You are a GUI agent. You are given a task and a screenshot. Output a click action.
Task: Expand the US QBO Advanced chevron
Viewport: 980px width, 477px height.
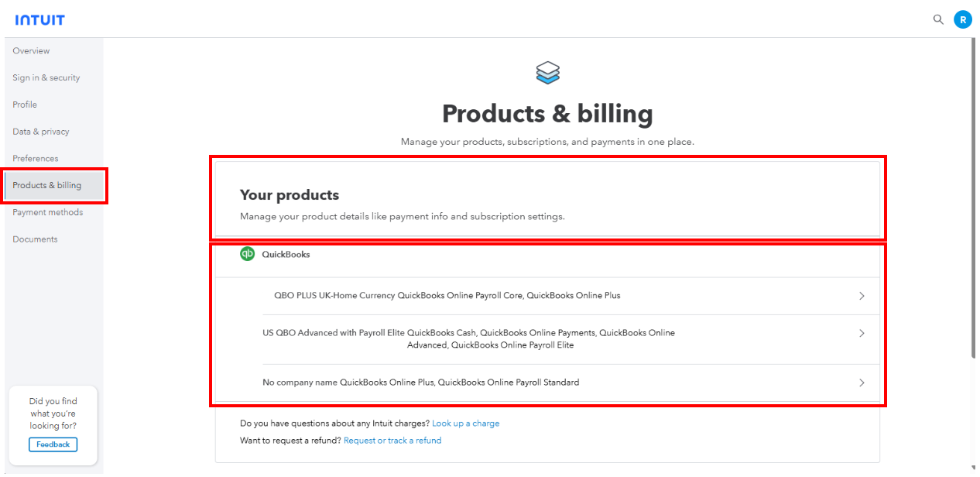[x=862, y=333]
